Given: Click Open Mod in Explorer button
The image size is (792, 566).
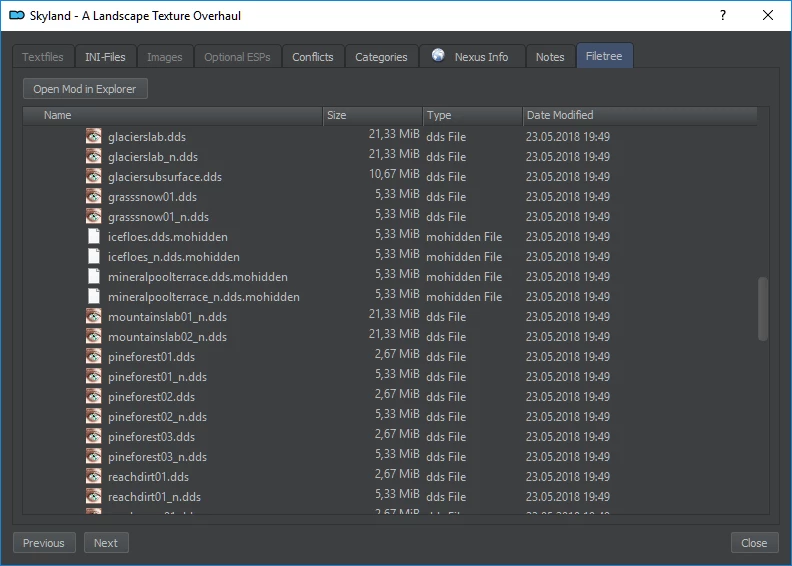Looking at the screenshot, I should [85, 89].
